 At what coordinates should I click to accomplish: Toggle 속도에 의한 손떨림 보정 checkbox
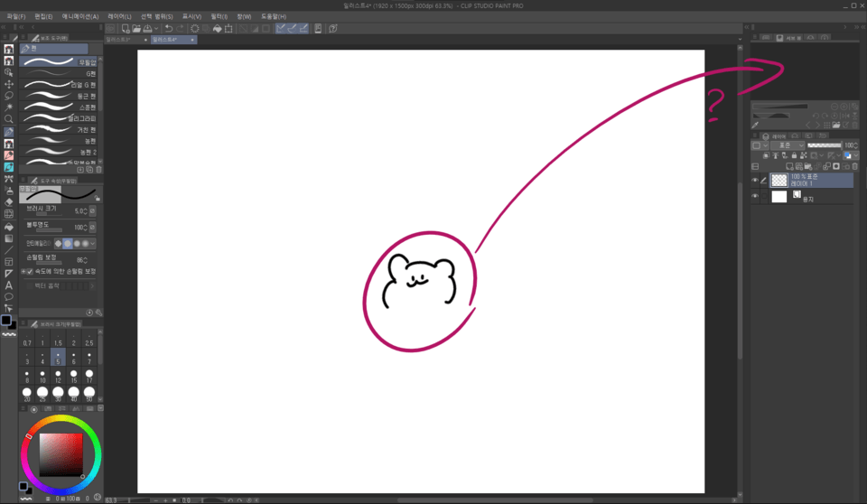pos(30,271)
